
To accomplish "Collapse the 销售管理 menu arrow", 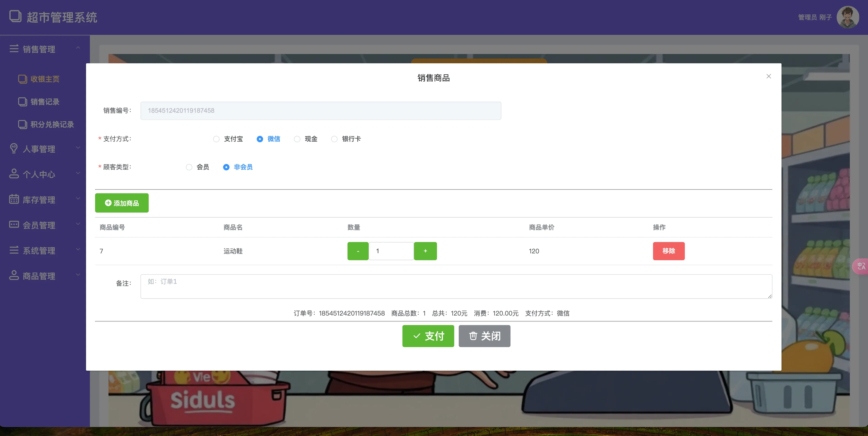I will coord(78,48).
